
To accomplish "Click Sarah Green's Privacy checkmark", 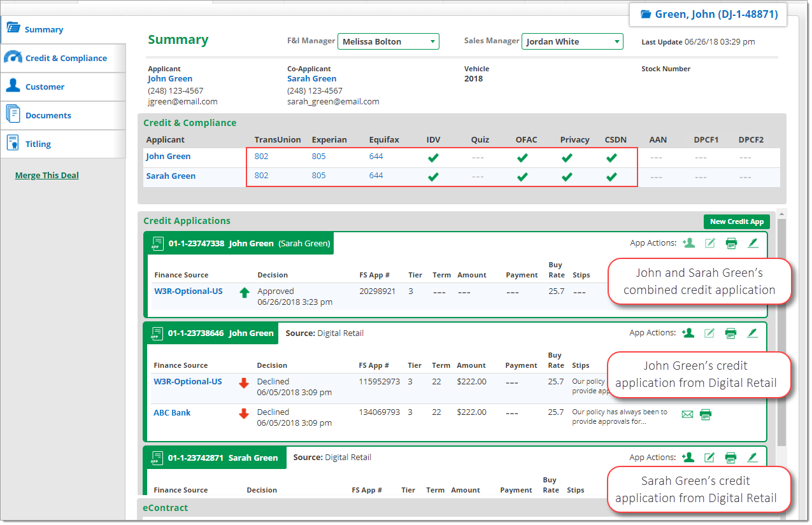I will (x=567, y=177).
